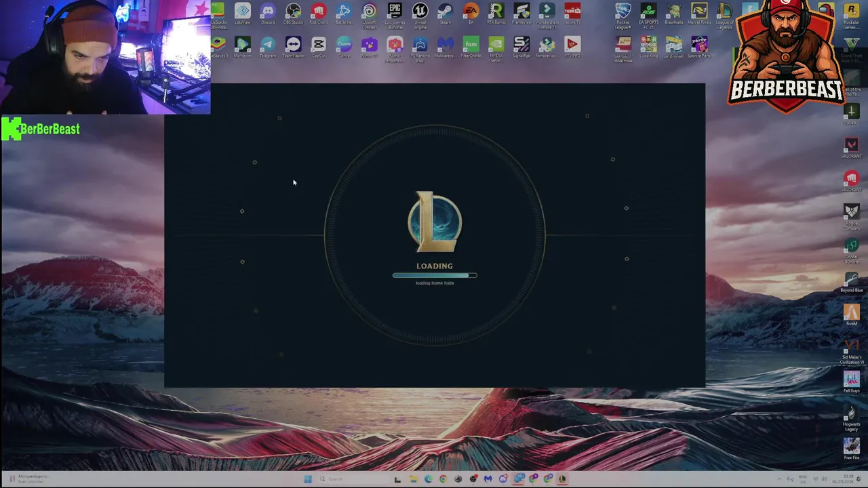
Task: Open Google Chrome on the taskbar
Action: point(443,479)
